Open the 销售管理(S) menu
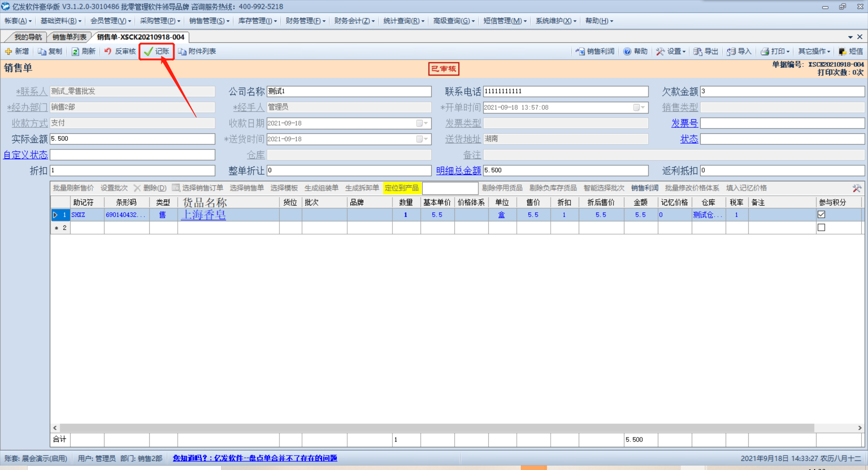The height and width of the screenshot is (470, 868). (209, 21)
